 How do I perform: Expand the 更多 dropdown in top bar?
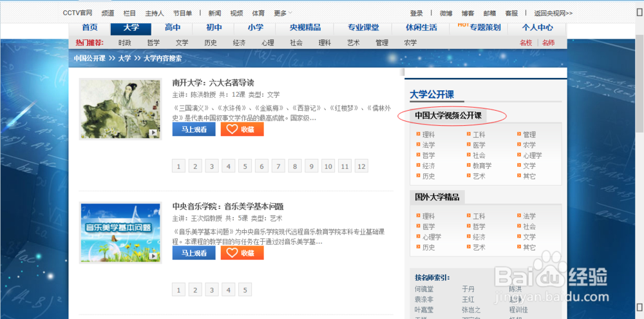(x=283, y=13)
